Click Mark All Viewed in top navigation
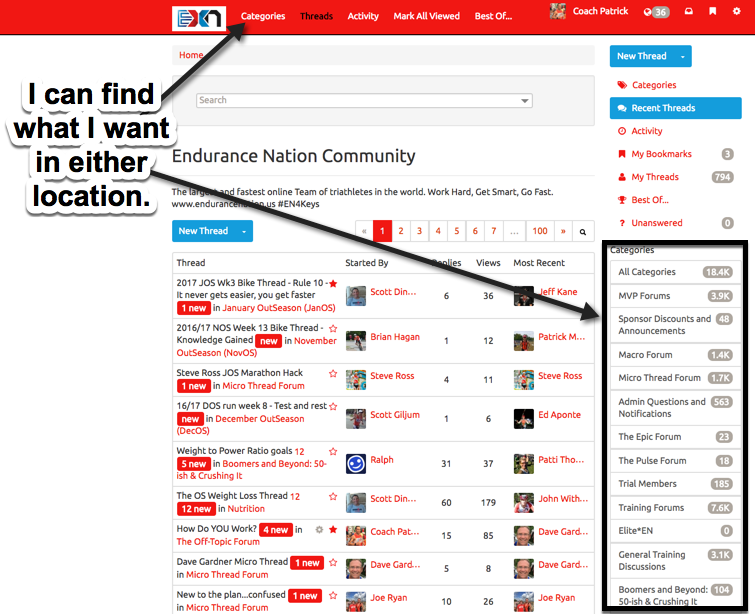 [427, 16]
